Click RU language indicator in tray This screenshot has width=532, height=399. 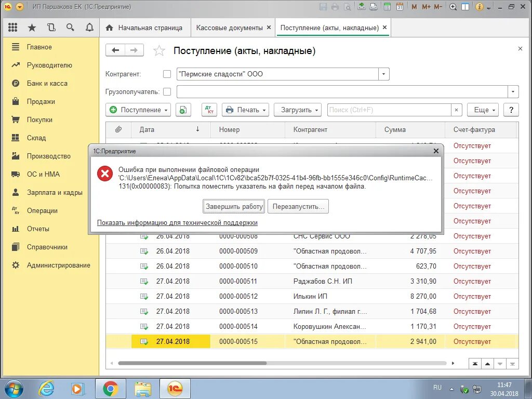[437, 388]
